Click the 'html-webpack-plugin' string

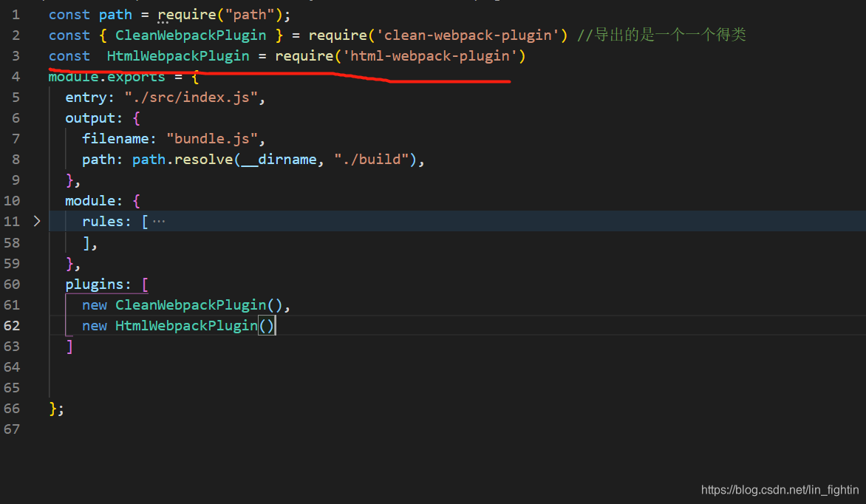[430, 56]
